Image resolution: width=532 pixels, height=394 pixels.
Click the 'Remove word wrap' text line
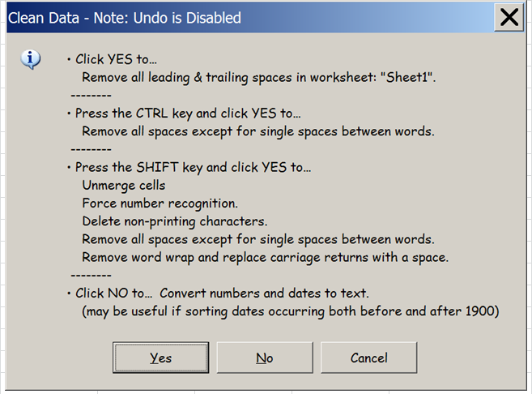(265, 258)
